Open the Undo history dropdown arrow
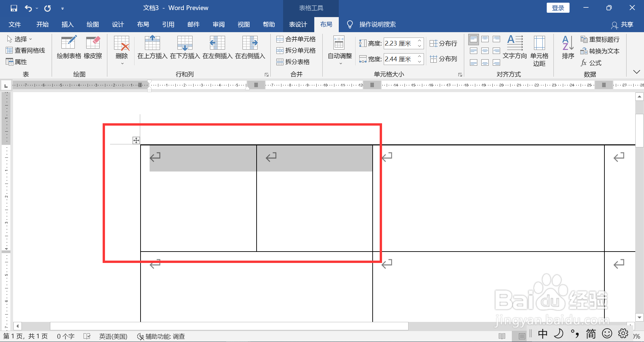 point(37,8)
